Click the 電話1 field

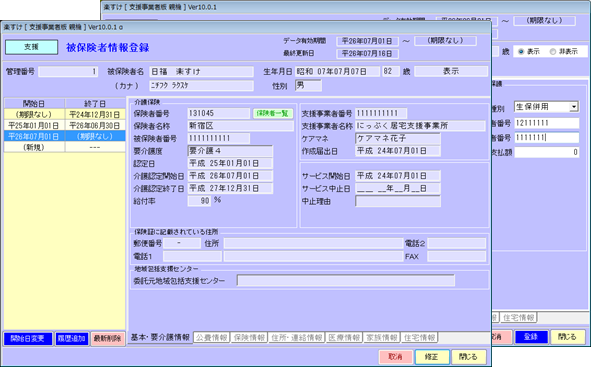(x=192, y=257)
